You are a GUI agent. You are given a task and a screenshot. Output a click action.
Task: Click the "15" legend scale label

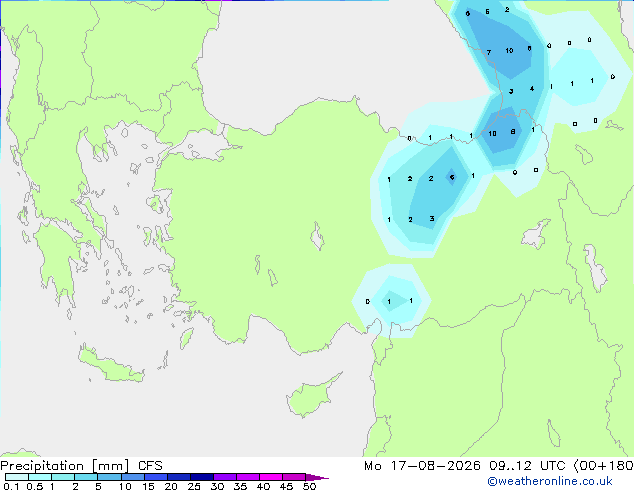point(148,486)
